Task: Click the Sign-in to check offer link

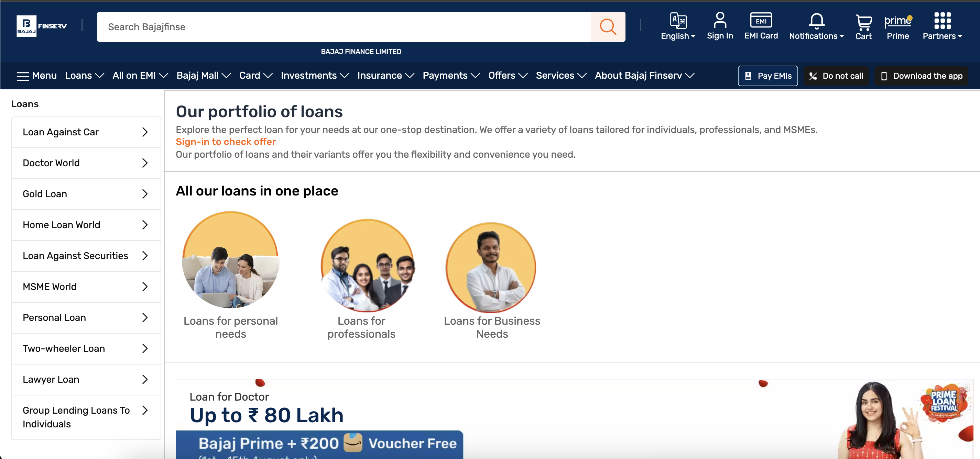Action: [226, 142]
